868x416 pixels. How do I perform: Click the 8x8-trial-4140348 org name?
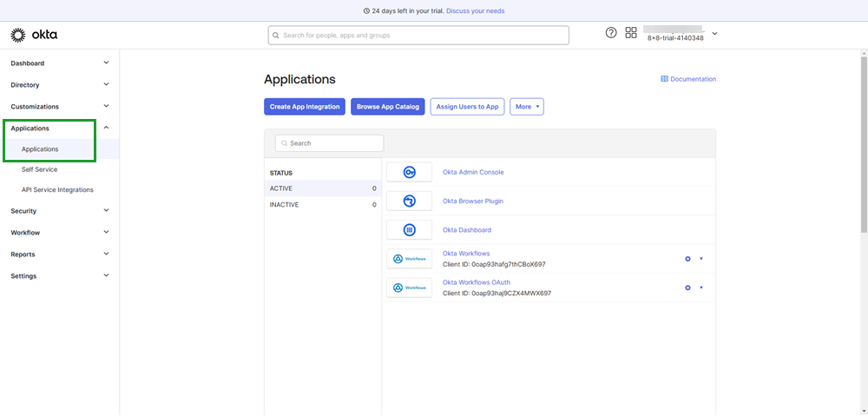[675, 39]
